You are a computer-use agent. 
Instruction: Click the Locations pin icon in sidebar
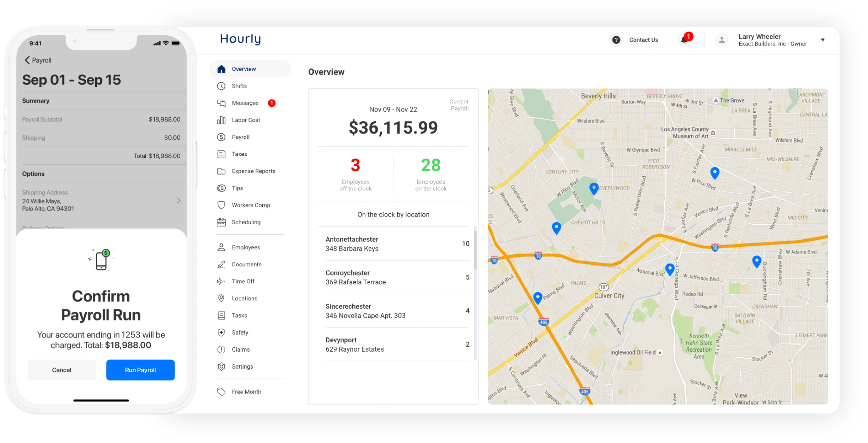[221, 298]
